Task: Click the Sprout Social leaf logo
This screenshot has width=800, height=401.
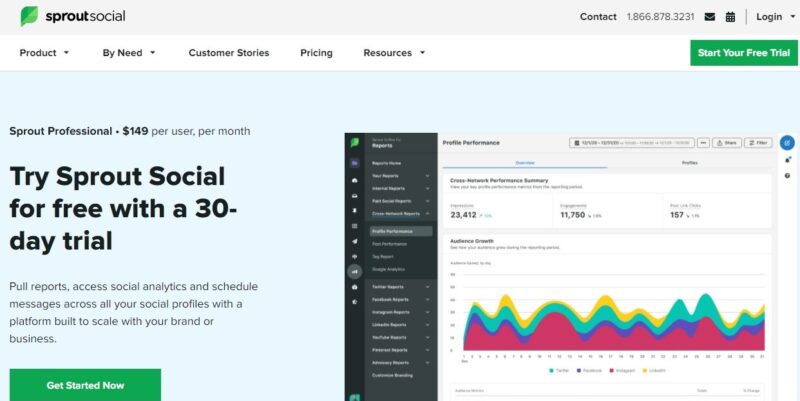Action: pyautogui.click(x=29, y=16)
